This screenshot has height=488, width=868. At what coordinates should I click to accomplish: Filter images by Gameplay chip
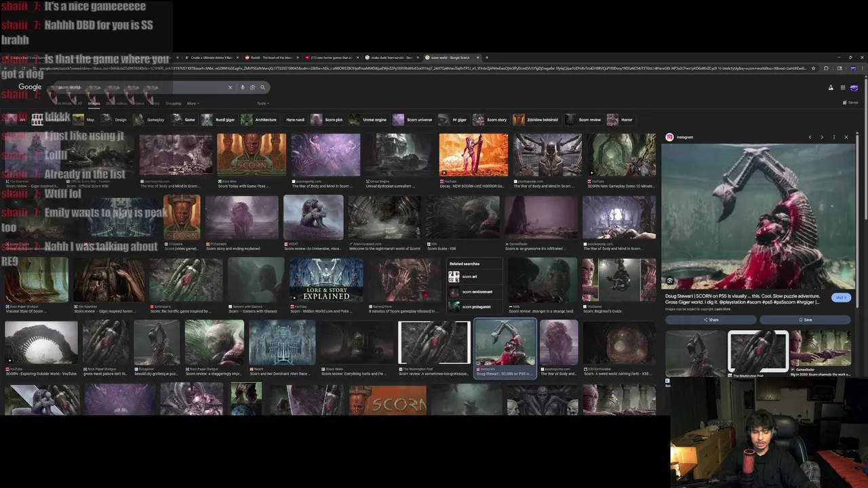pyautogui.click(x=149, y=120)
